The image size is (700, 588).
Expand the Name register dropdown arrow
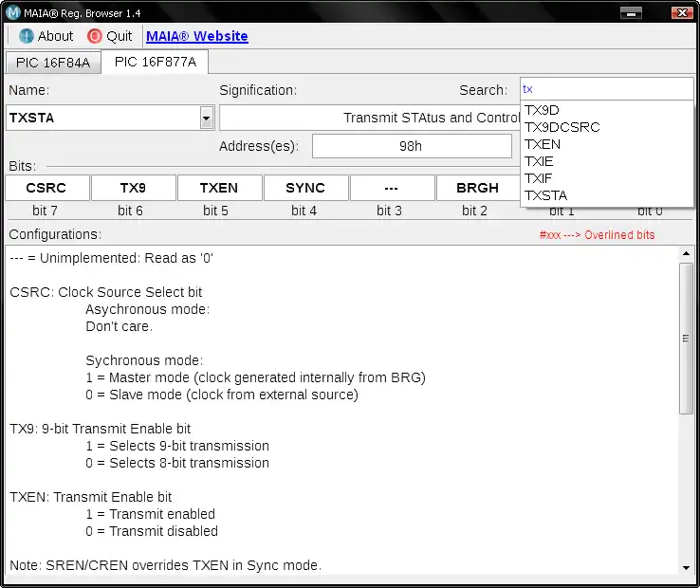click(x=206, y=118)
